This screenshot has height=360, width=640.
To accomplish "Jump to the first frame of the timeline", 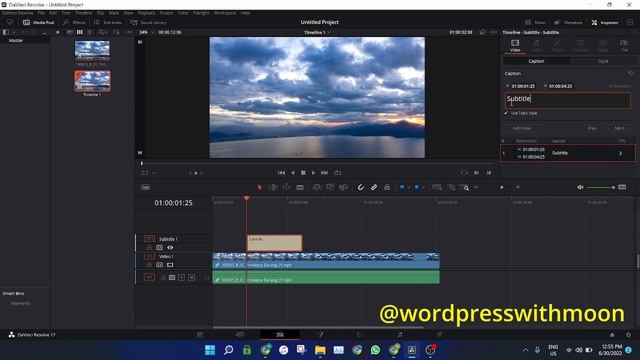I will click(281, 173).
